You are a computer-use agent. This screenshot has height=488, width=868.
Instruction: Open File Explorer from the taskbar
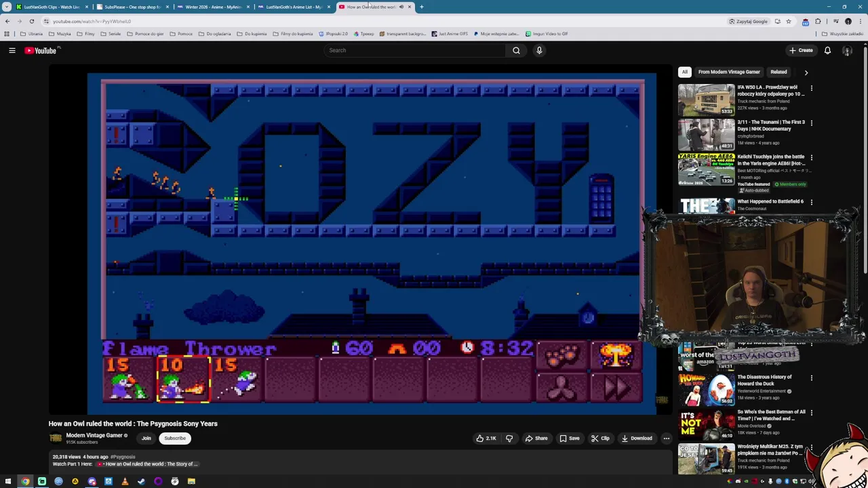[x=191, y=481]
